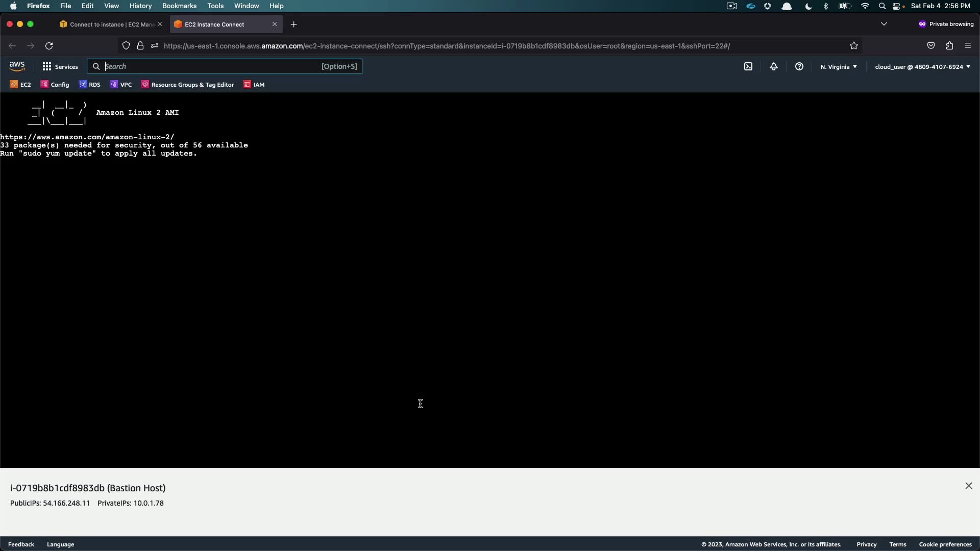Open the AWS help question-mark icon
The height and width of the screenshot is (551, 980).
coord(799,67)
